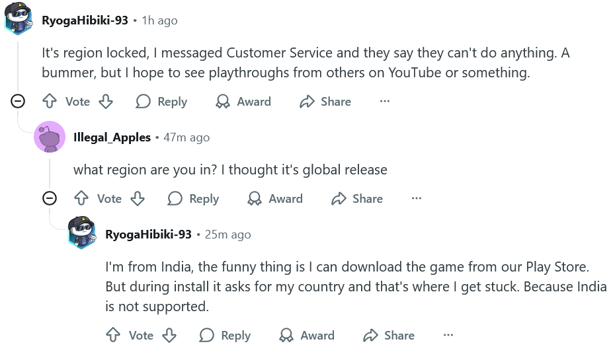Award Illegal_Apples' comment
Screen dimensions: 615x364
pyautogui.click(x=275, y=198)
